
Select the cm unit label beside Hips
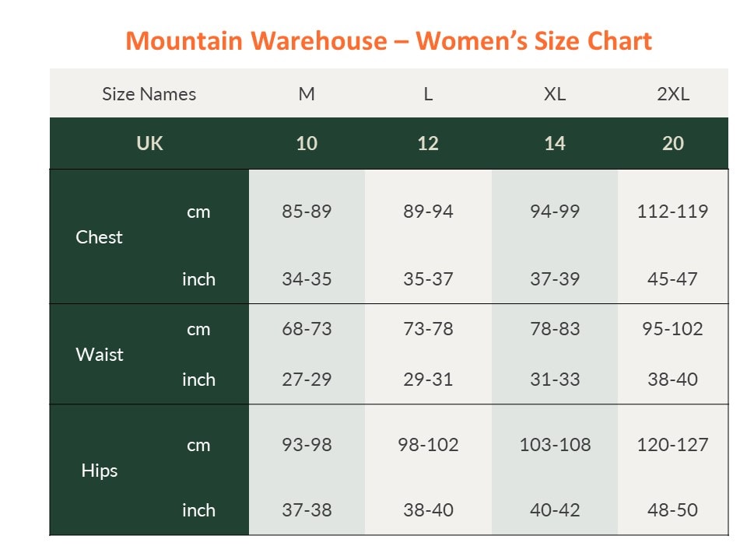coord(198,445)
